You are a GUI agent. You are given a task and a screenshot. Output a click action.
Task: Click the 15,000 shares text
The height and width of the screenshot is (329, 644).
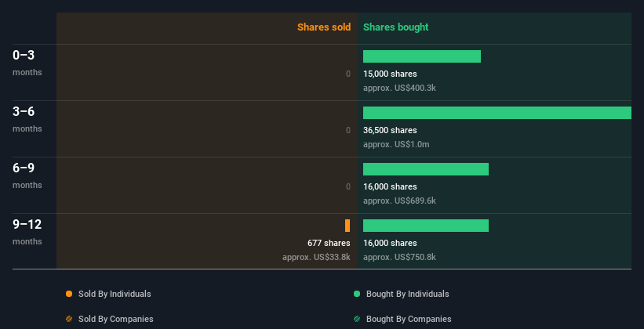[390, 74]
